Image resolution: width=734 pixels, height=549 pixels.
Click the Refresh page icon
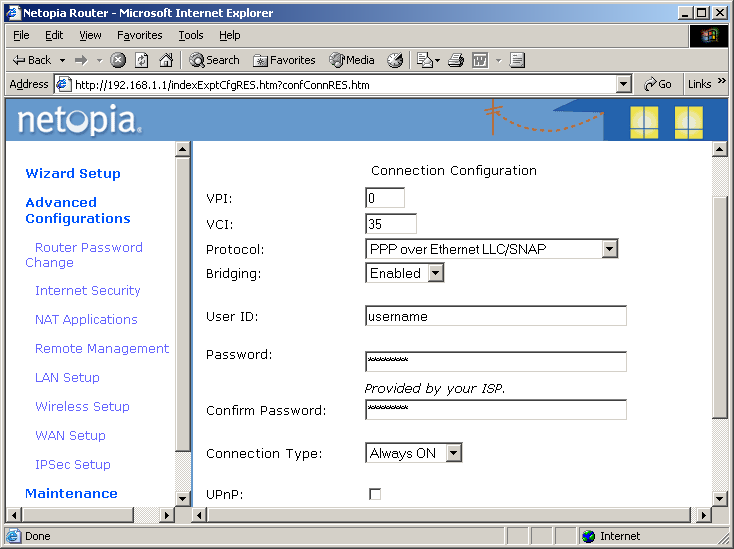click(x=142, y=60)
